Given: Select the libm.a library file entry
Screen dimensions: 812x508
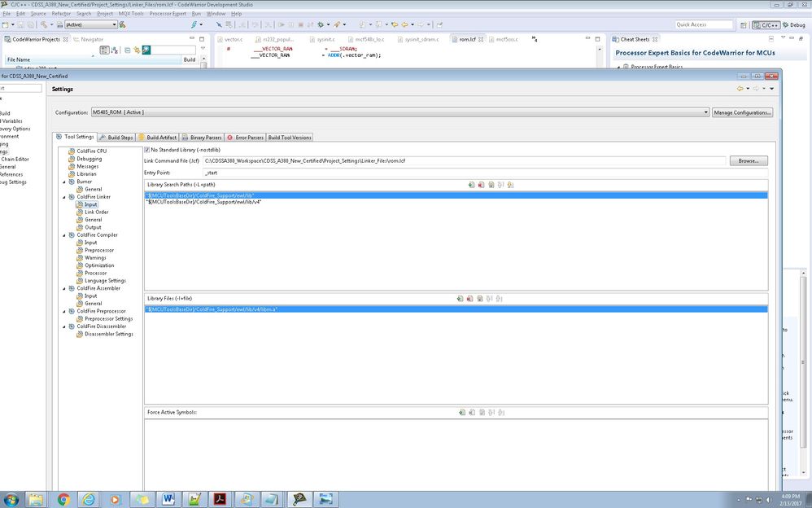Looking at the screenshot, I should click(456, 309).
